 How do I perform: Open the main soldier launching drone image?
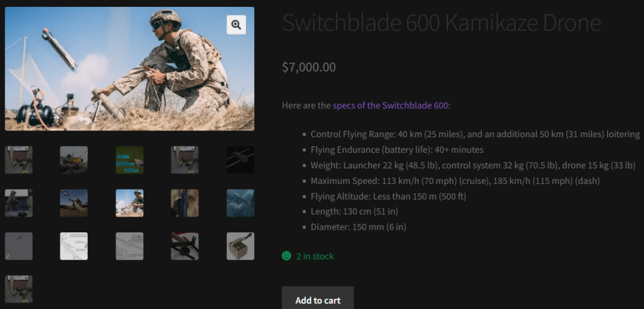point(129,69)
